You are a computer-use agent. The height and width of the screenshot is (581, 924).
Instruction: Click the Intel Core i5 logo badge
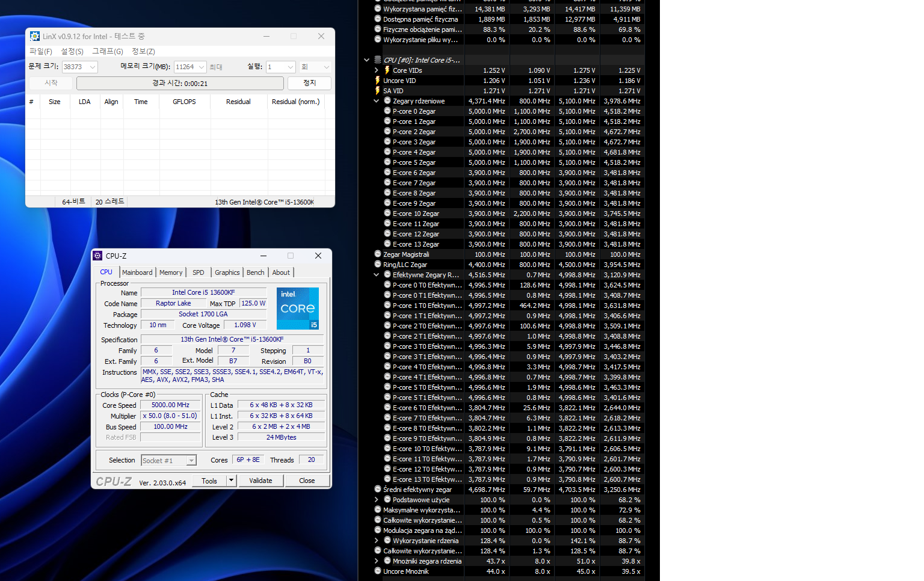(x=298, y=309)
